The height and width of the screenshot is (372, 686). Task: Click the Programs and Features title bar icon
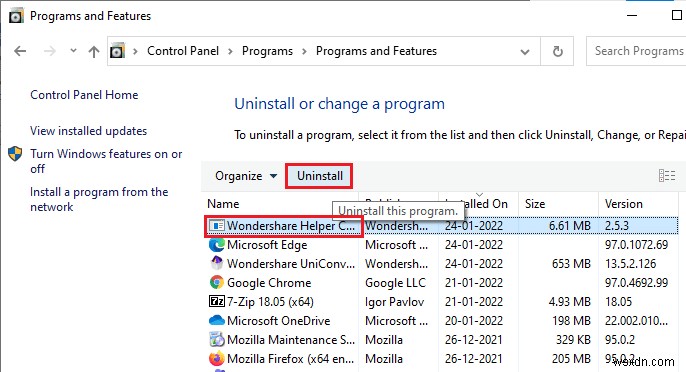(x=16, y=16)
